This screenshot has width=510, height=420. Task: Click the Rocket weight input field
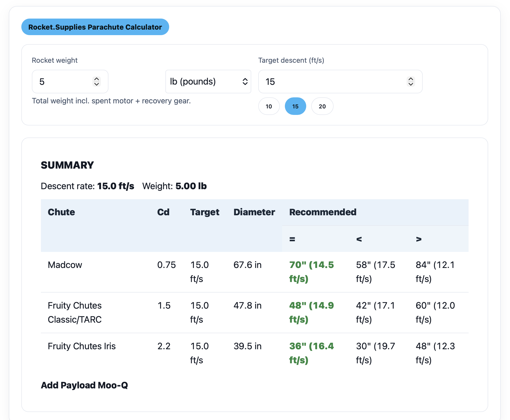tap(63, 82)
